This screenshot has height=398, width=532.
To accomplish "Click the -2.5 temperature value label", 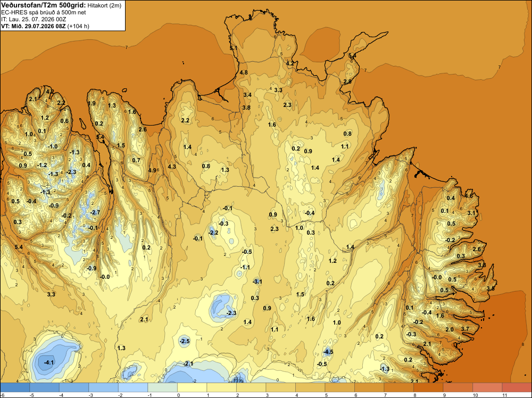I will (x=185, y=341).
